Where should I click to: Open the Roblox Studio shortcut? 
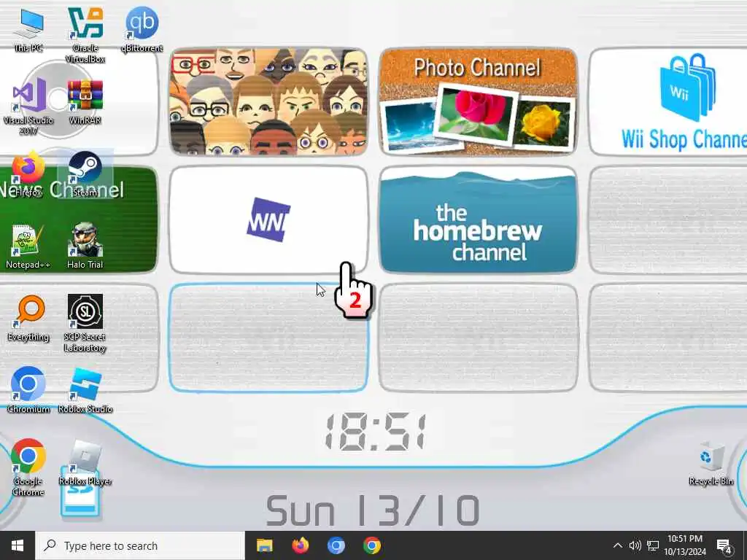click(x=85, y=391)
